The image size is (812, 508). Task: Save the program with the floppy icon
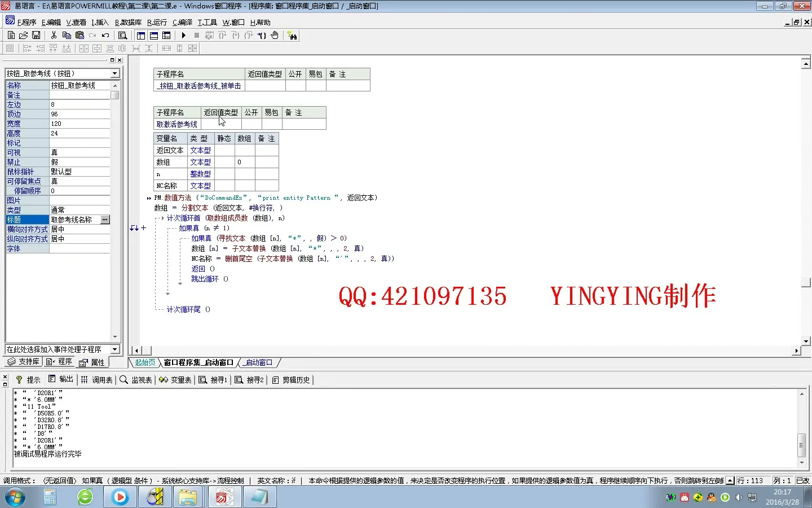36,35
